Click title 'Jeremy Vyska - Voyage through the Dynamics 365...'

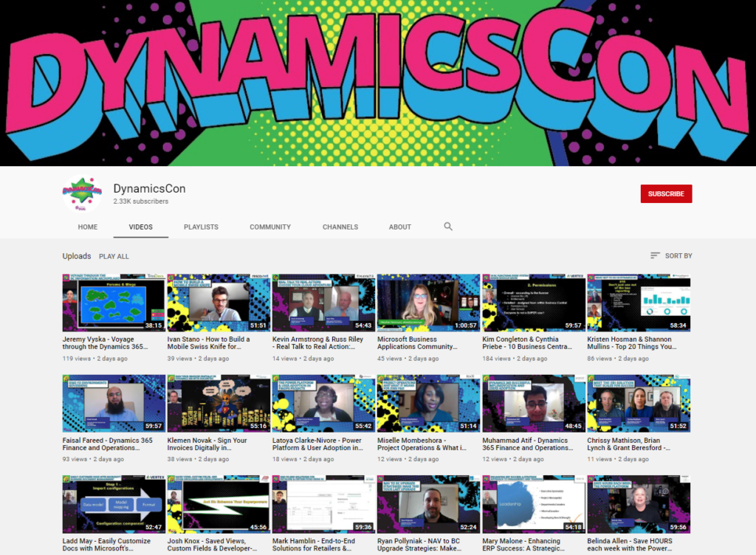pyautogui.click(x=105, y=343)
